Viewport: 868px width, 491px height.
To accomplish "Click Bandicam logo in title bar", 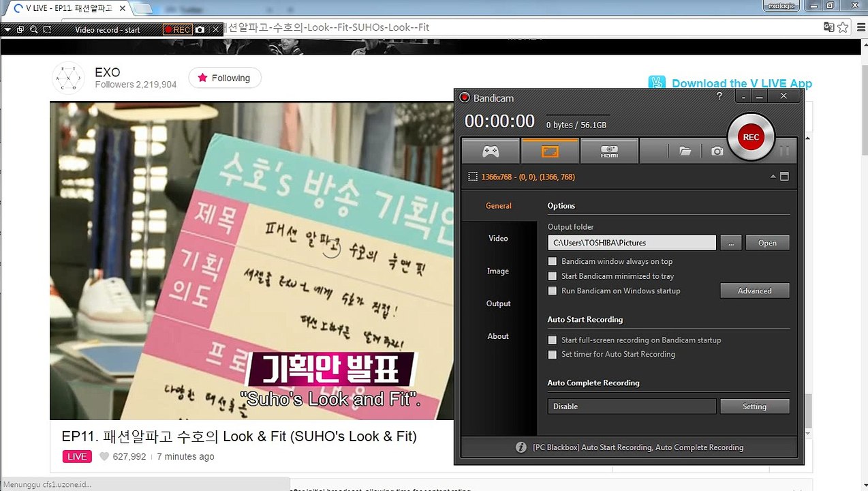I will [465, 98].
